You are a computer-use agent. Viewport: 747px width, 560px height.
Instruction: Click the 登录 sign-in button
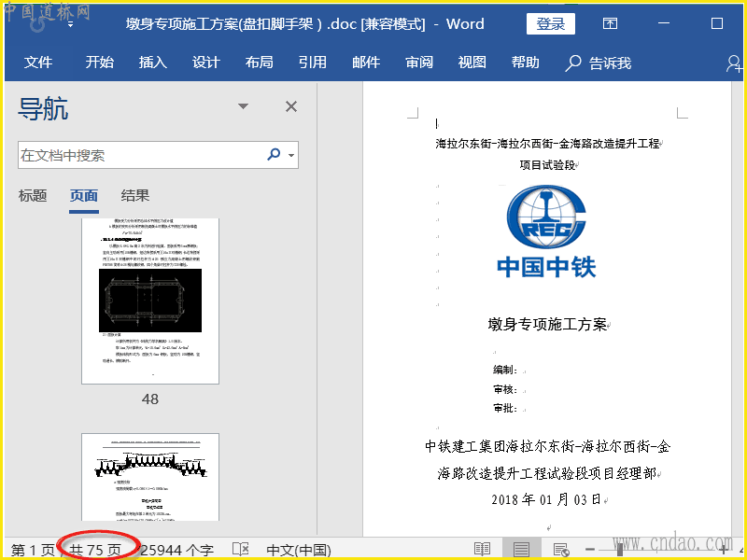[551, 24]
